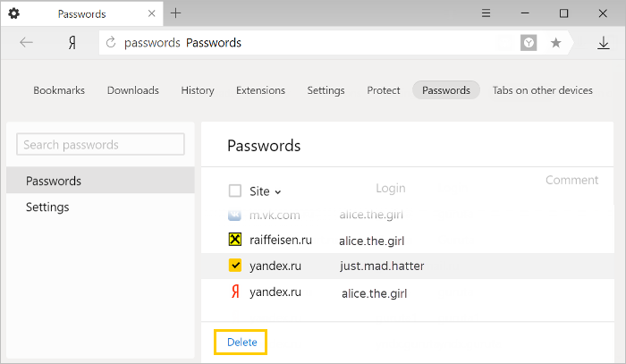Screen dimensions: 626x364
Task: Close the Passwords browser tab
Action: pos(152,13)
